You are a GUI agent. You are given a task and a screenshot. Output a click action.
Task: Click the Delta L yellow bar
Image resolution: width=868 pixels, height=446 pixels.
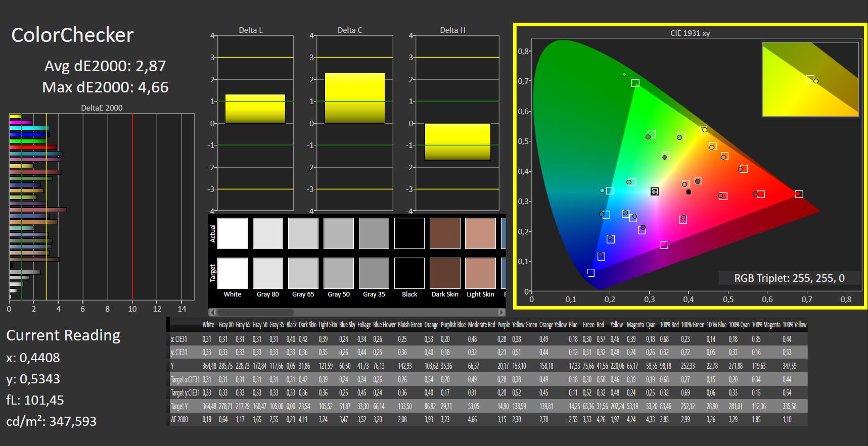pyautogui.click(x=255, y=109)
